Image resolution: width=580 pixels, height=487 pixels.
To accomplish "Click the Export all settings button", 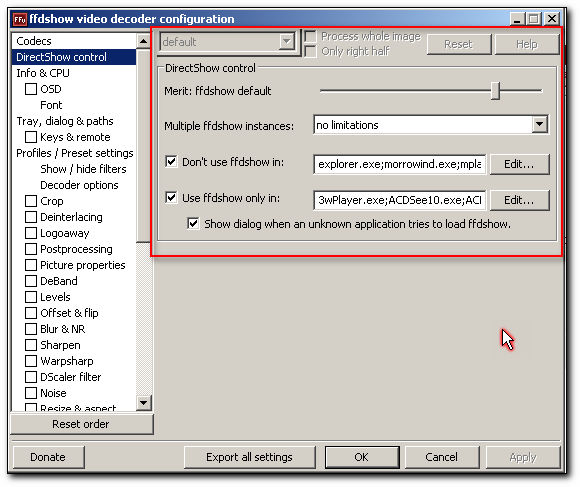I will (249, 457).
